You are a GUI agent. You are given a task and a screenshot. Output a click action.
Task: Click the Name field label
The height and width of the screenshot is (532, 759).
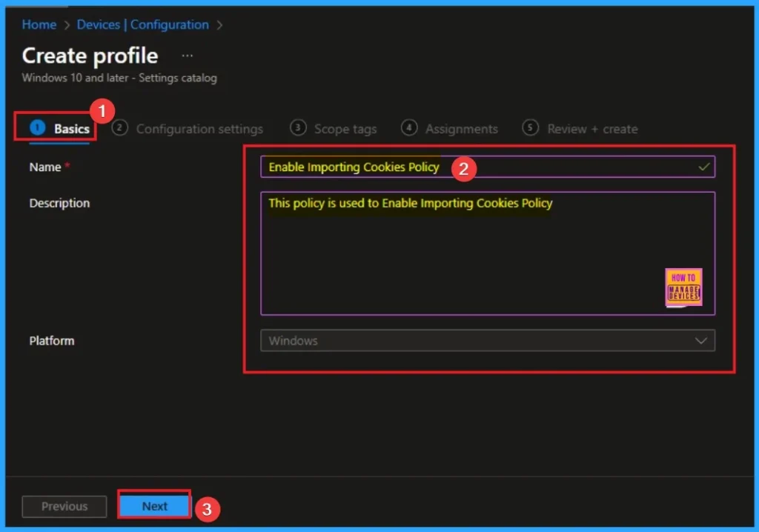click(45, 167)
